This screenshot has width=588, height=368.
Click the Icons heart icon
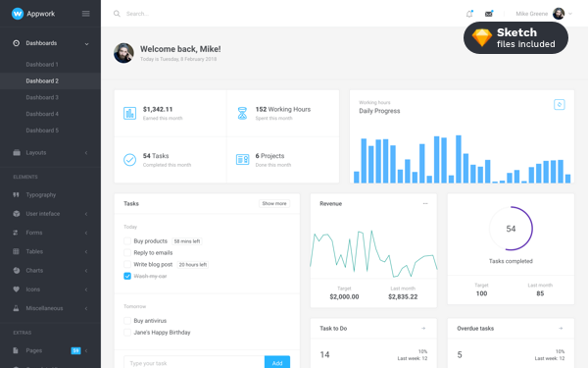tap(16, 289)
